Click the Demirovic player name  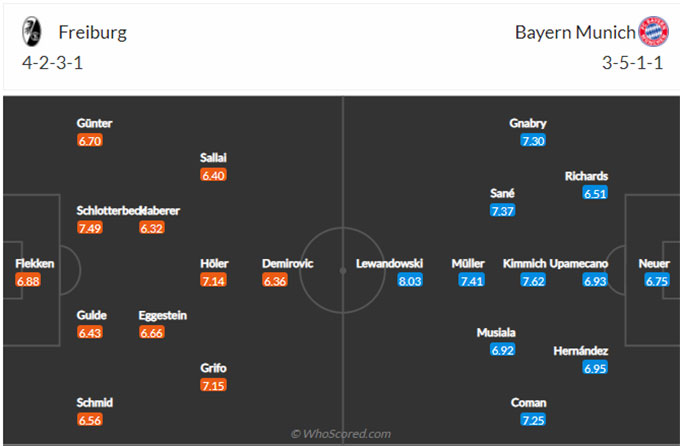288,263
